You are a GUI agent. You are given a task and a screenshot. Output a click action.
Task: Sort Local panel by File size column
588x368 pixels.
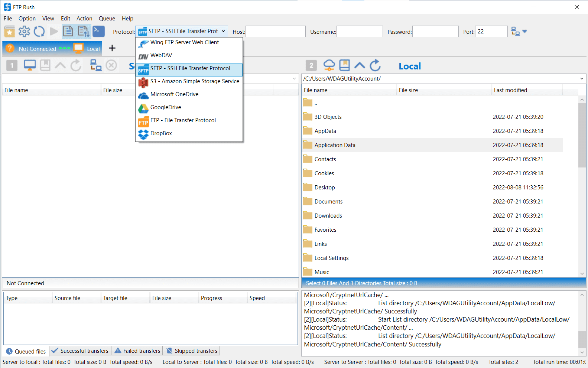click(x=444, y=90)
